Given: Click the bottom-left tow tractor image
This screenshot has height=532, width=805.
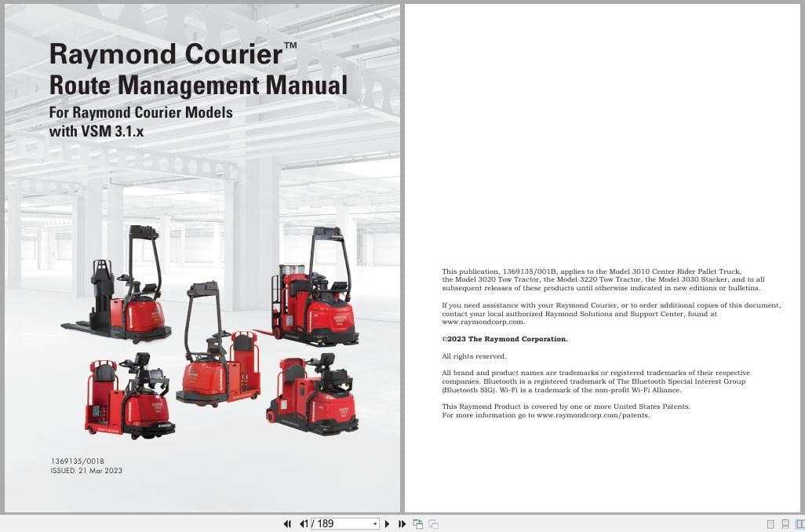Looking at the screenshot, I should [x=129, y=395].
